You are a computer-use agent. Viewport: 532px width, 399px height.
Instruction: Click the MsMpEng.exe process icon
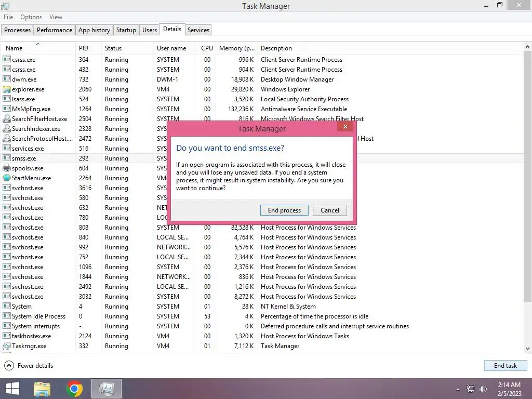tap(6, 109)
